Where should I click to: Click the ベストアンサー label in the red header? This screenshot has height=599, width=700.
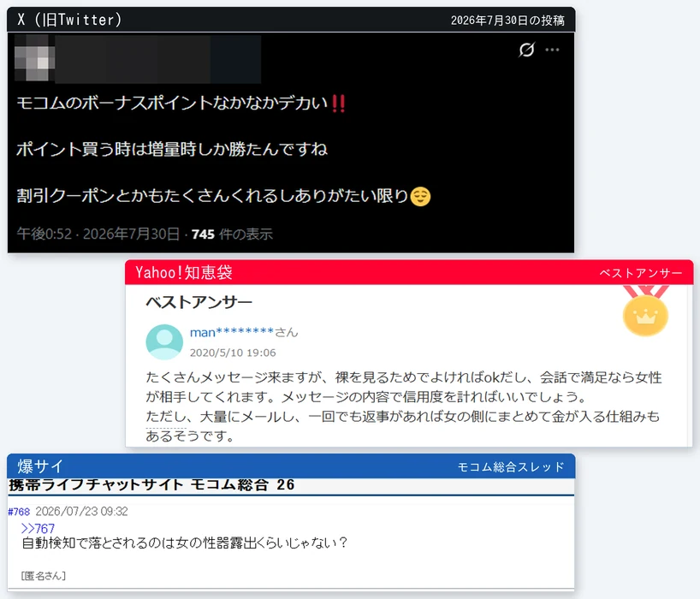[x=641, y=273]
